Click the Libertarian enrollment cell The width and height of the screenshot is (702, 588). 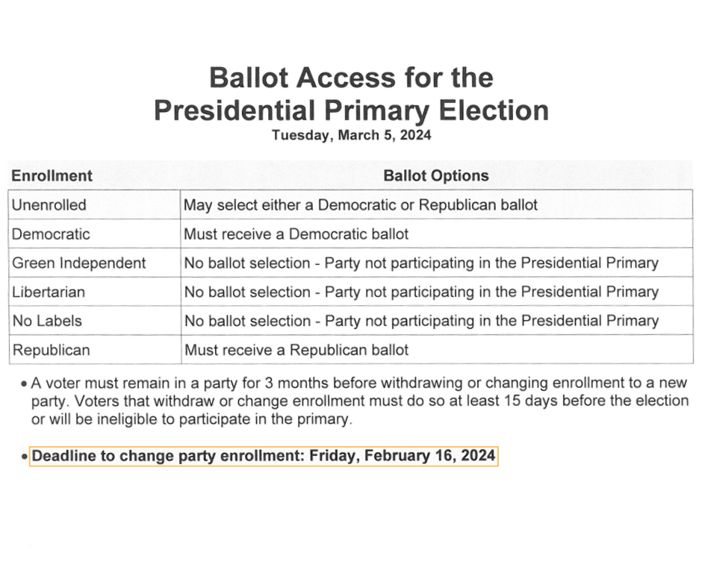coord(94,293)
